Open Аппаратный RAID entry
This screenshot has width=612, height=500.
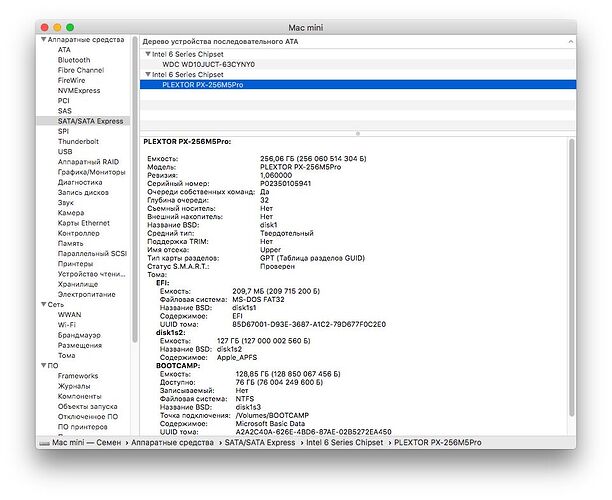tap(88, 162)
